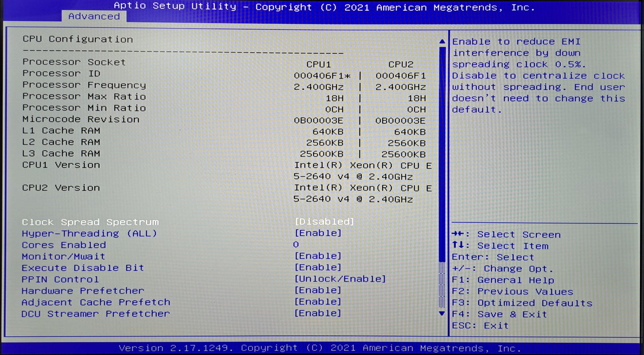Open PPIN Control Unlock/Enable value
Viewport: 644px width, 355px height.
(340, 279)
